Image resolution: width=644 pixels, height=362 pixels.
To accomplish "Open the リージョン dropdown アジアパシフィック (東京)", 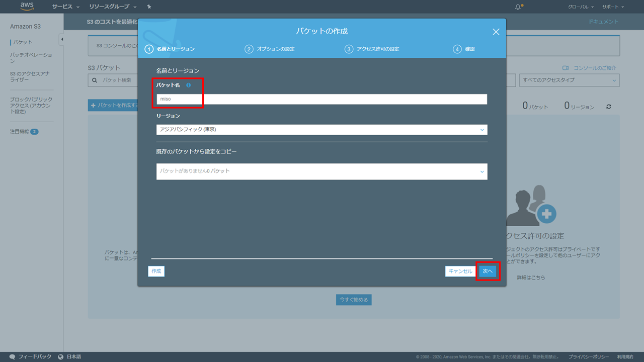I will coord(321,130).
